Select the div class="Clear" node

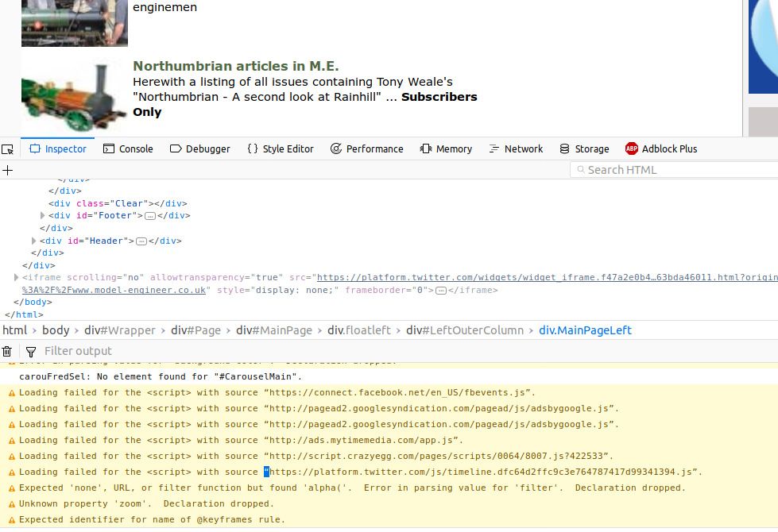118,203
